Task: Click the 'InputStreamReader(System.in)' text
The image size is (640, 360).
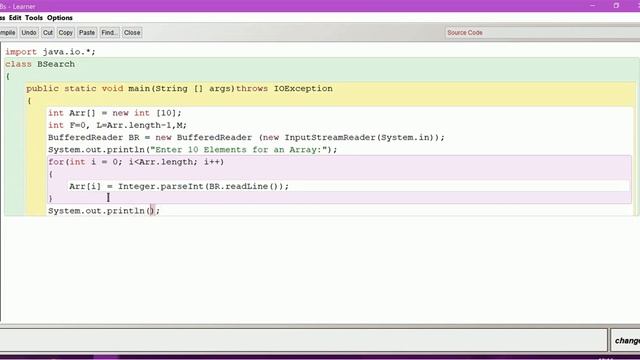Action: pyautogui.click(x=360, y=138)
